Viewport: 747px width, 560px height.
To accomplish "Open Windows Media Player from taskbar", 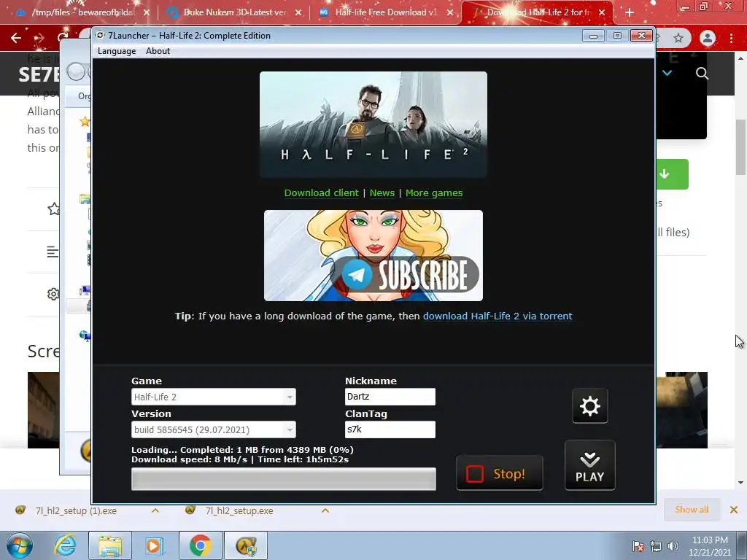I will pyautogui.click(x=154, y=545).
